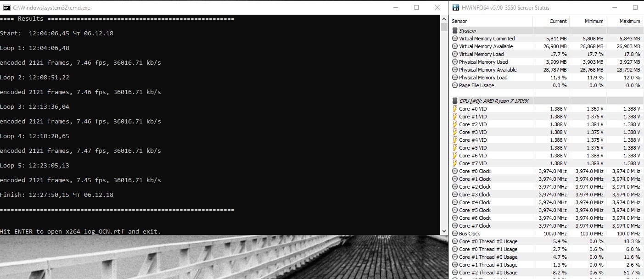
Task: Click the Loop 3 timestamp line
Action: (35, 106)
